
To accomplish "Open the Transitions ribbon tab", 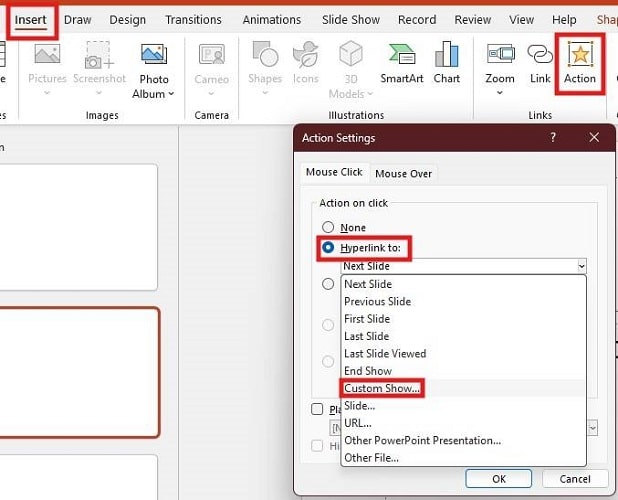I will click(x=193, y=19).
